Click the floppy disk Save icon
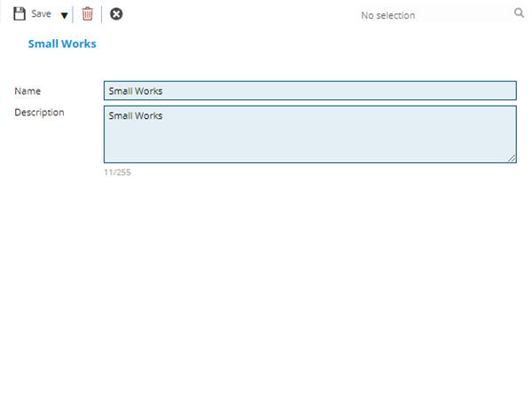 point(20,14)
